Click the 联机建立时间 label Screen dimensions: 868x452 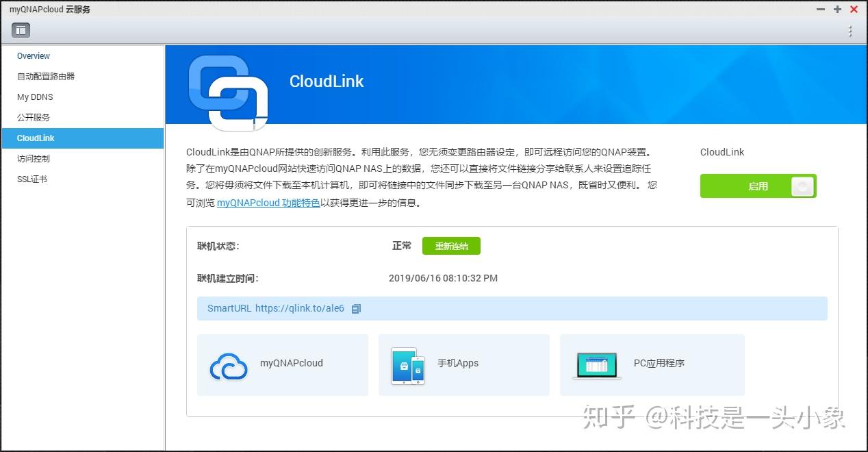(228, 279)
